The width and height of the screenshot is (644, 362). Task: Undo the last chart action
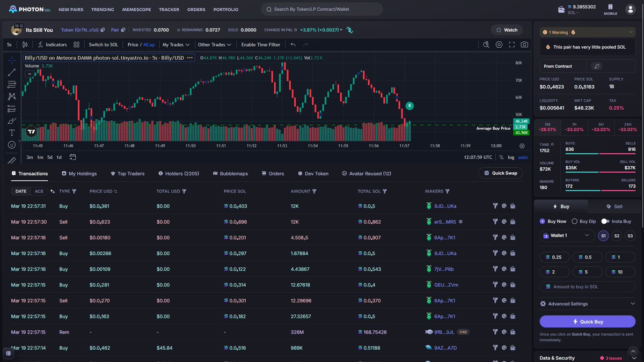tap(293, 45)
